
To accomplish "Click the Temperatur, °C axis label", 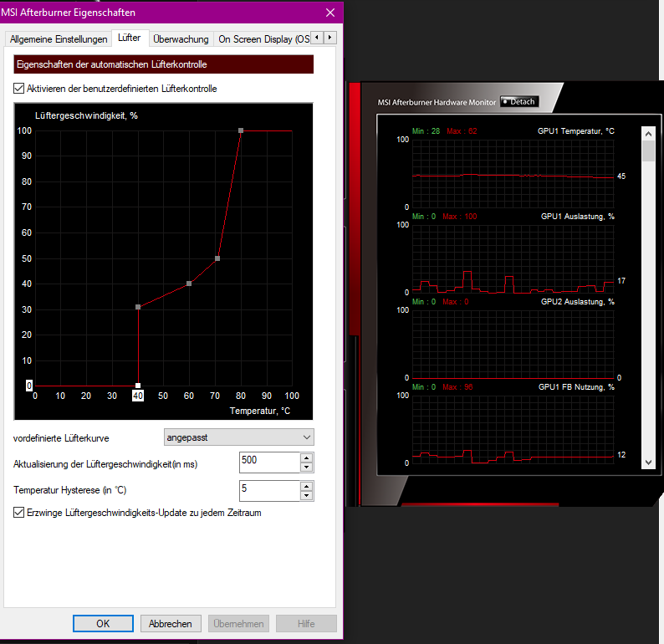I will tap(260, 411).
